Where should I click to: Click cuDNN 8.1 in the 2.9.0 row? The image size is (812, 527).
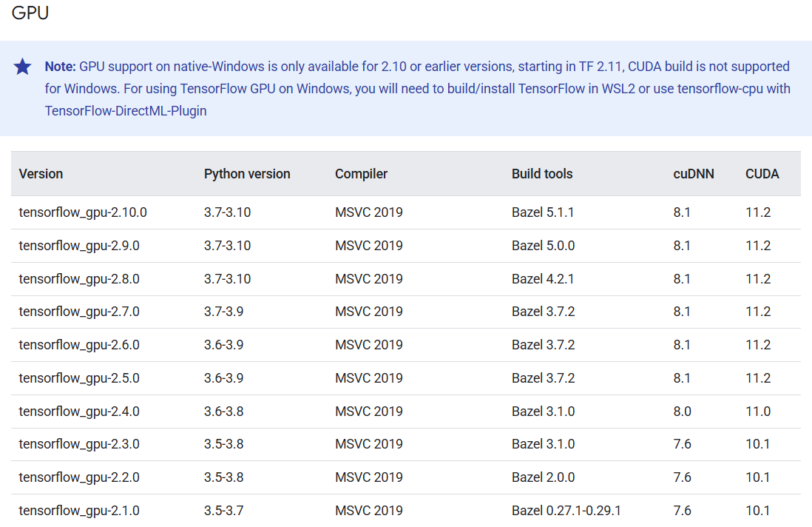click(682, 246)
